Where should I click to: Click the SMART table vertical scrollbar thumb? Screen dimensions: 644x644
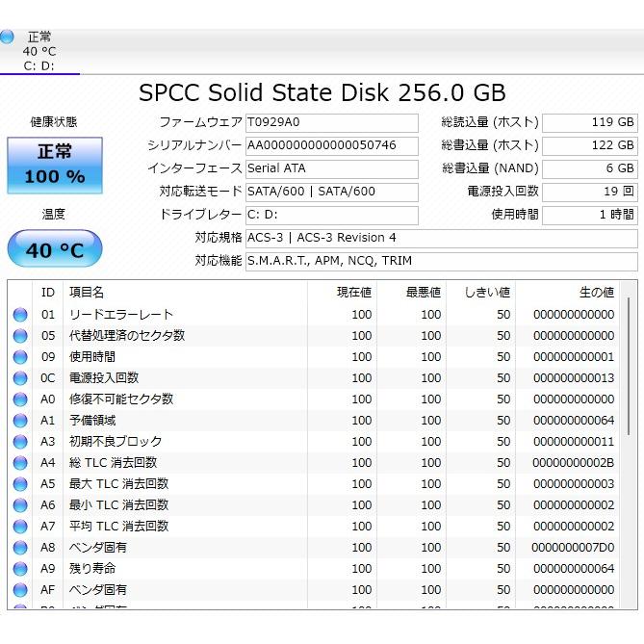tap(629, 367)
